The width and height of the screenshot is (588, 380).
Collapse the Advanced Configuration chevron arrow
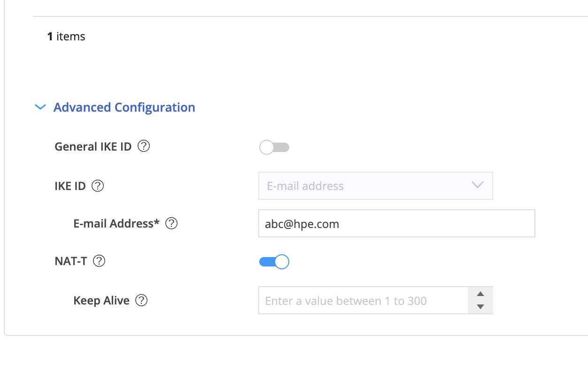click(40, 107)
